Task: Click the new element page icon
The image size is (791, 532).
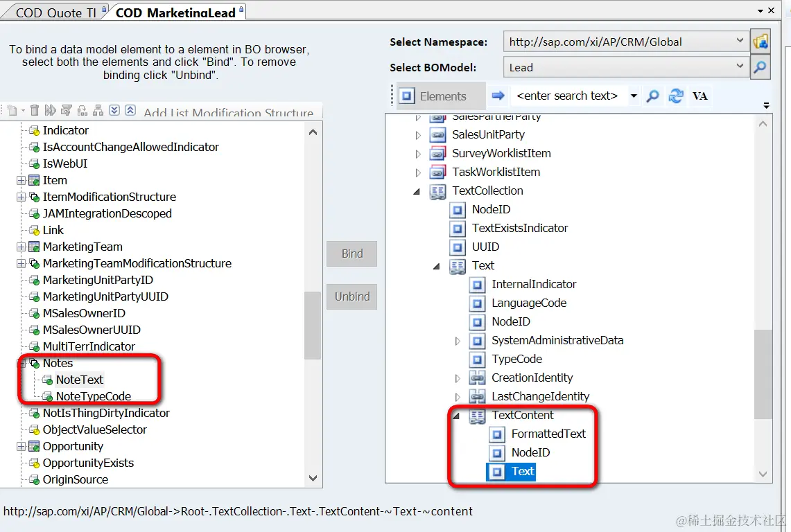Action: point(12,110)
